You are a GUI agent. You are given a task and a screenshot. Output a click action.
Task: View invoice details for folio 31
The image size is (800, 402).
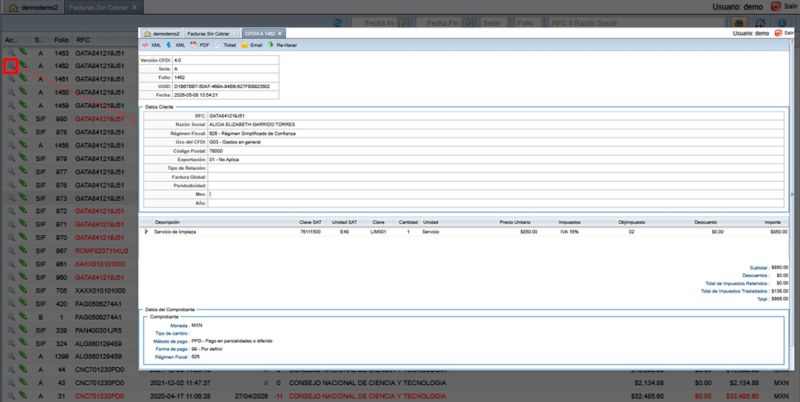click(11, 396)
